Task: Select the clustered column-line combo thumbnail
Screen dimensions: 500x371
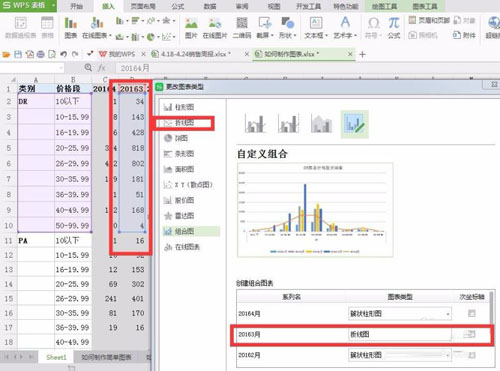Action: pyautogui.click(x=255, y=123)
